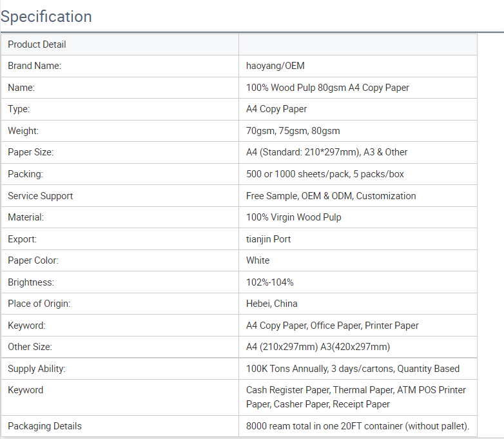Click the Paper Size: label

click(30, 152)
